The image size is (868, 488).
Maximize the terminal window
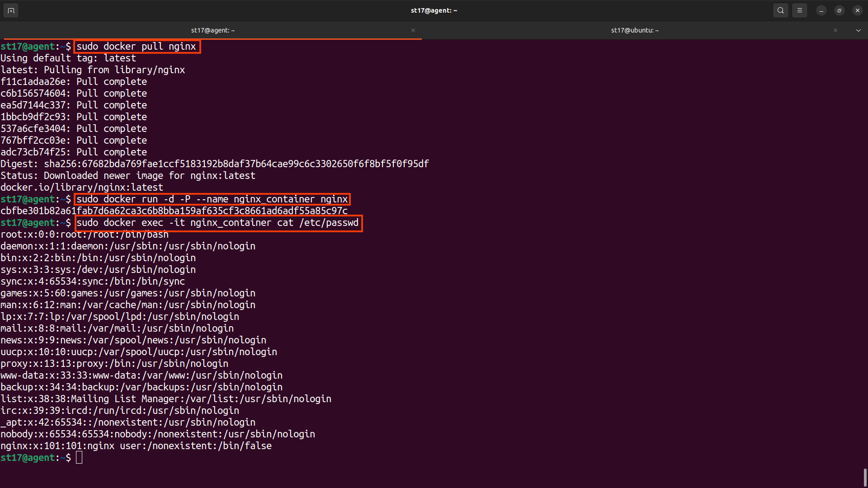coord(840,10)
